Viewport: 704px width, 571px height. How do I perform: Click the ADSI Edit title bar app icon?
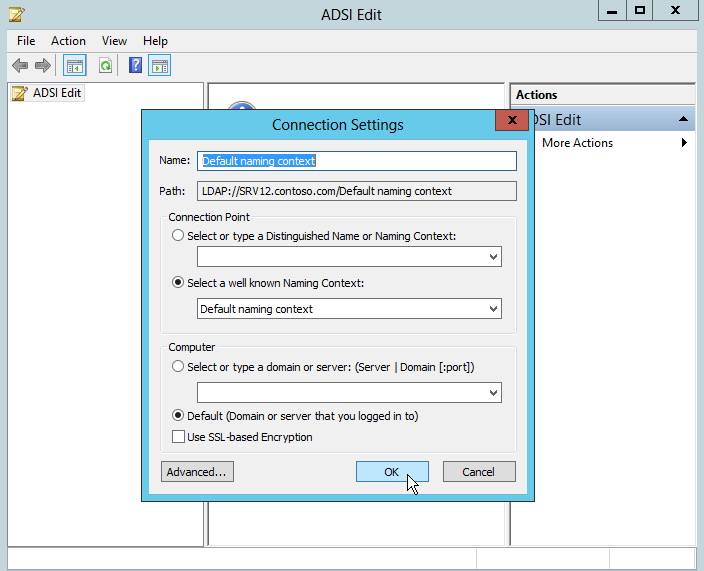coord(17,14)
